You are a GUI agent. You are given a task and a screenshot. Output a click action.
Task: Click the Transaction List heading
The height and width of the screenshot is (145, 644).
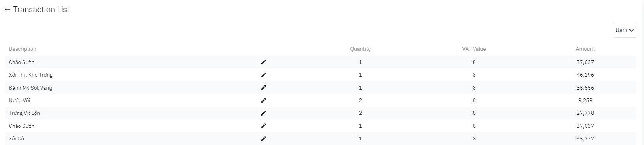tap(41, 10)
